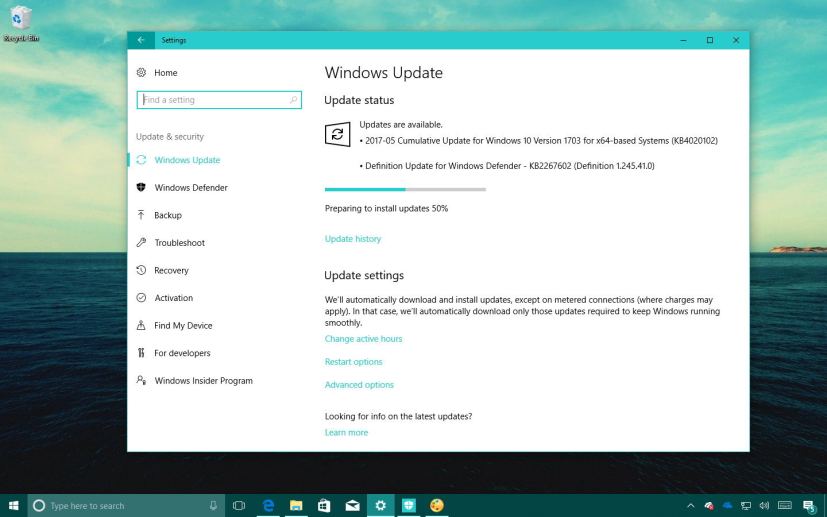Click the tray icon with the red badge
The image size is (827, 517).
coord(709,506)
